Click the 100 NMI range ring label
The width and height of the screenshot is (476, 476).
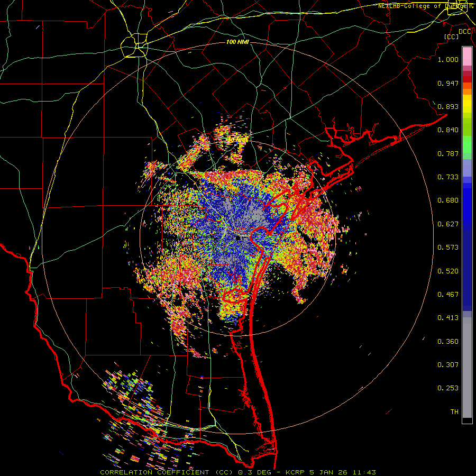coord(237,42)
